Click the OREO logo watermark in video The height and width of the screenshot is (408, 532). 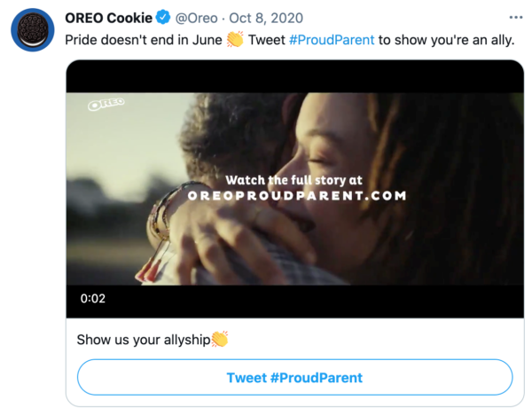point(106,104)
